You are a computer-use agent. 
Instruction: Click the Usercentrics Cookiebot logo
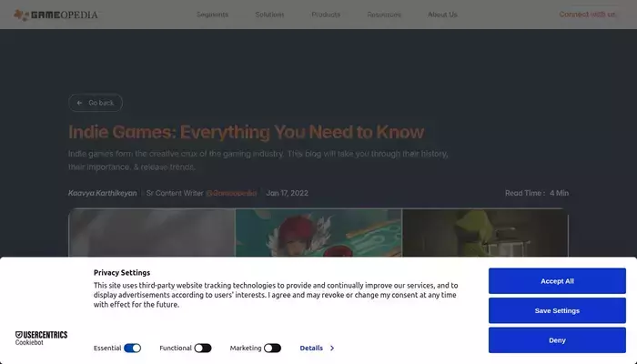coord(42,338)
